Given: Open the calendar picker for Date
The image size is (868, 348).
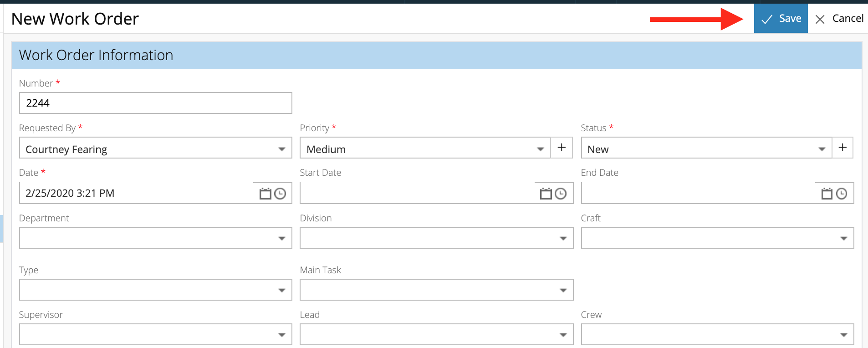Looking at the screenshot, I should click(265, 194).
